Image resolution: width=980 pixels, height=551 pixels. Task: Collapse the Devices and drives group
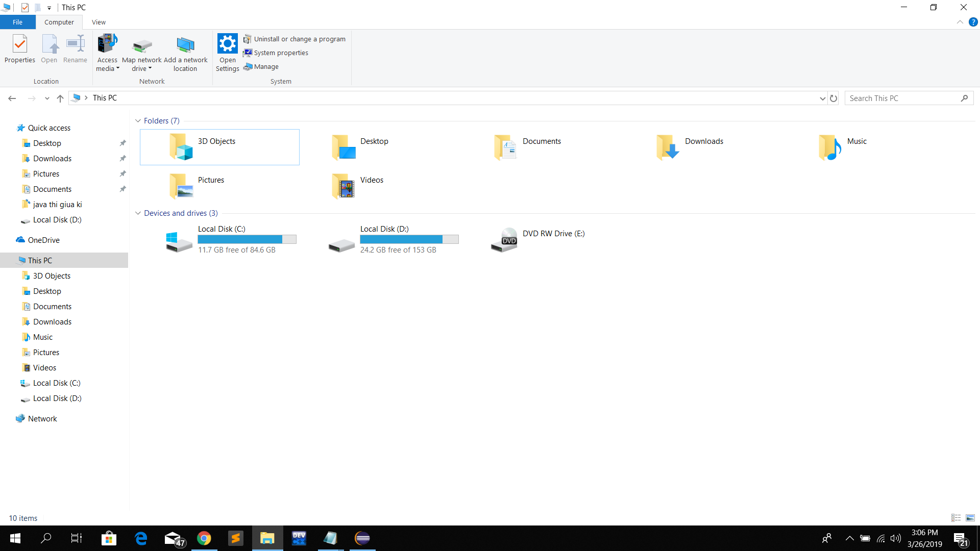click(138, 213)
